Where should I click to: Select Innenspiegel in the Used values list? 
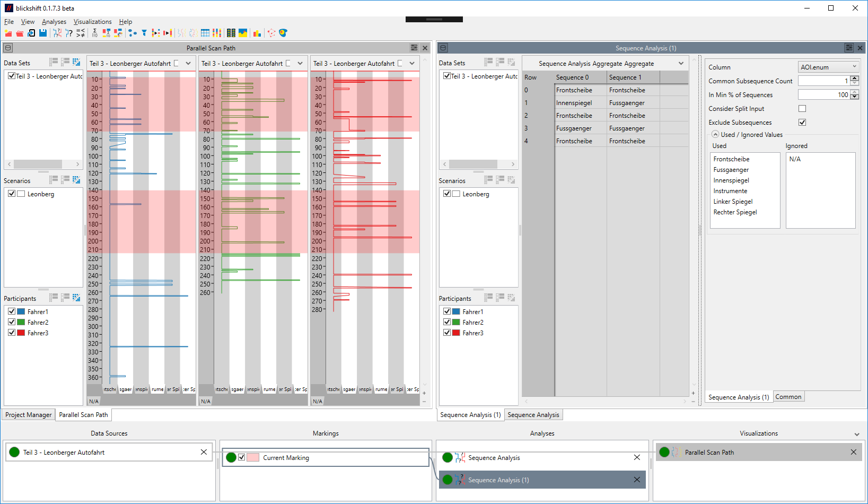click(731, 180)
